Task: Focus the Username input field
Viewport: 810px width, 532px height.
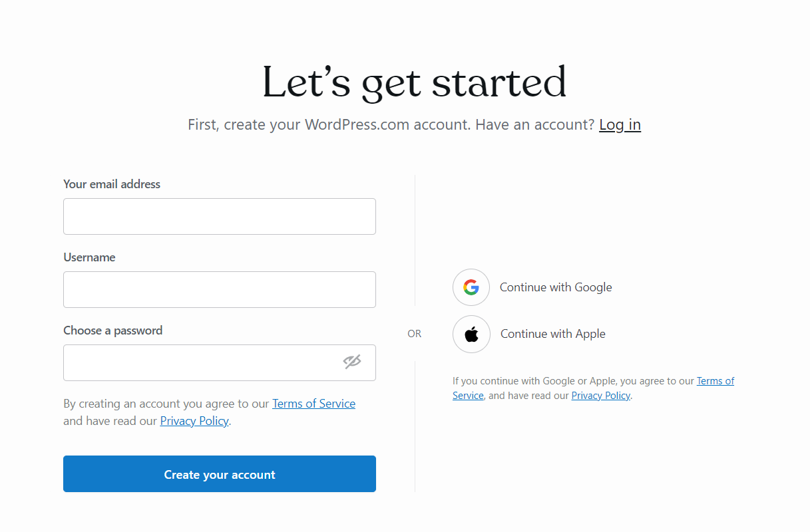Action: [220, 289]
